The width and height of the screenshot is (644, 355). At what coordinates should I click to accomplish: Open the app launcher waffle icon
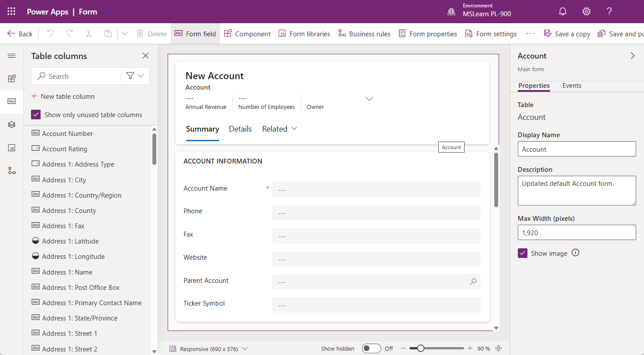12,12
